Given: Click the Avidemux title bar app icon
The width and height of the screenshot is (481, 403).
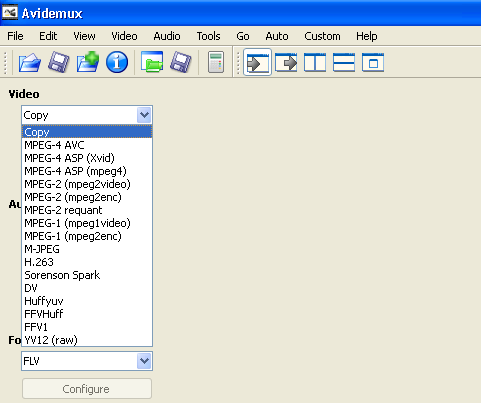Looking at the screenshot, I should point(9,13).
